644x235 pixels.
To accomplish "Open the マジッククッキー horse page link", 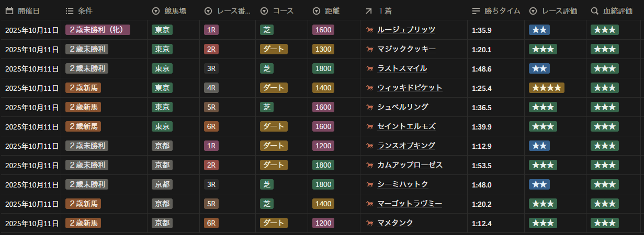I will point(406,49).
